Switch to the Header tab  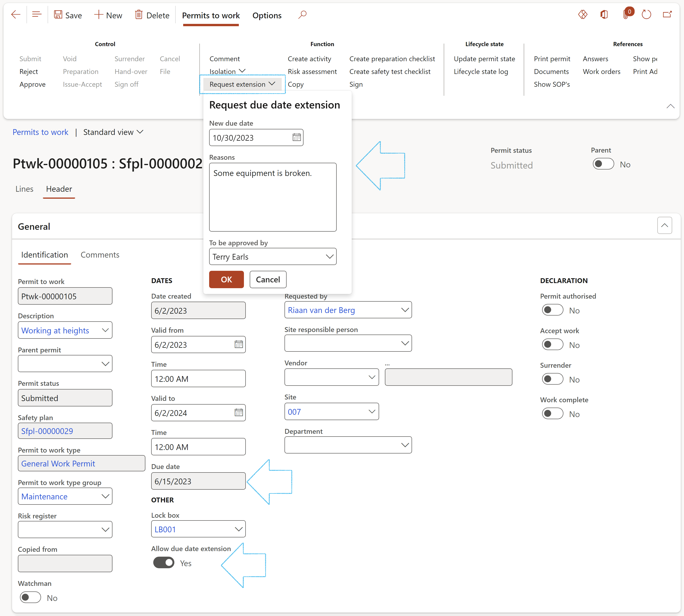pyautogui.click(x=59, y=189)
